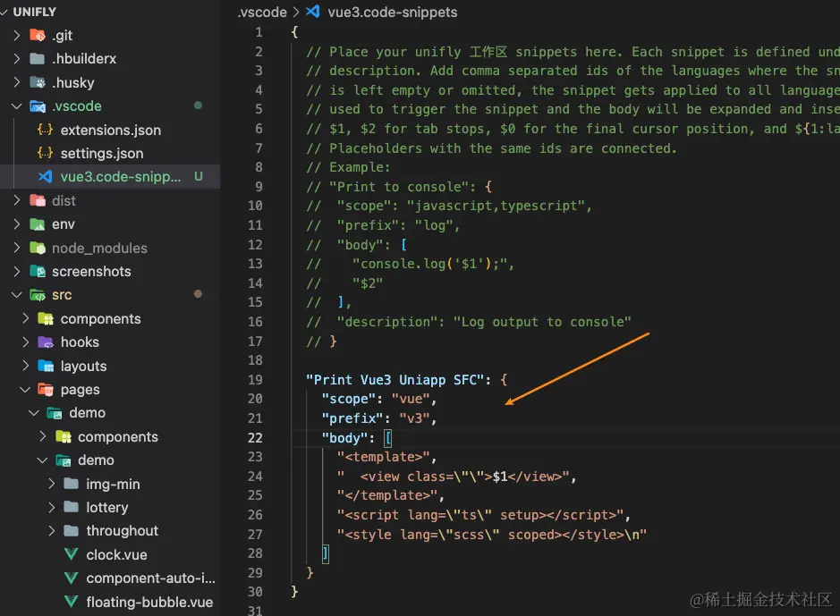Image resolution: width=840 pixels, height=616 pixels.
Task: Collapse the pages folder chevron
Action: click(25, 390)
